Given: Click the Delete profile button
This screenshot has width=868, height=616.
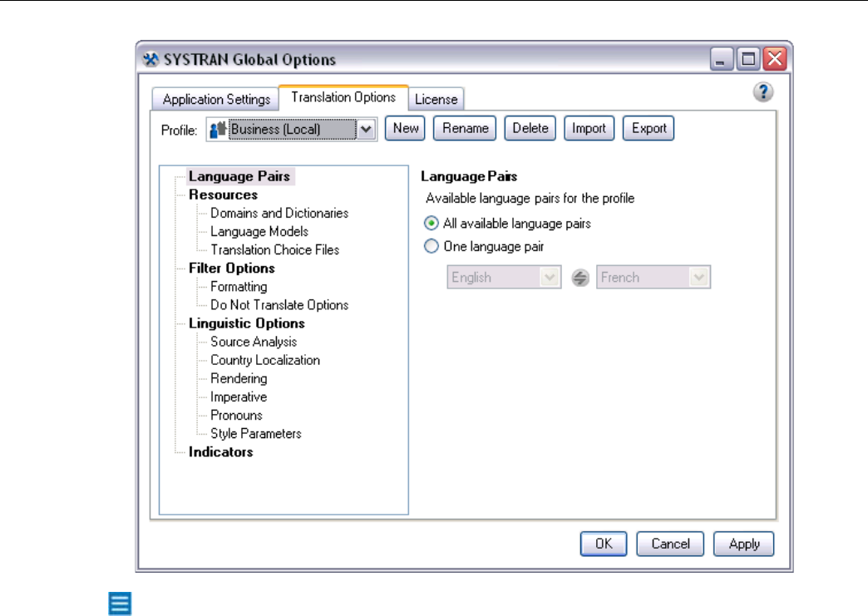Looking at the screenshot, I should tap(530, 128).
